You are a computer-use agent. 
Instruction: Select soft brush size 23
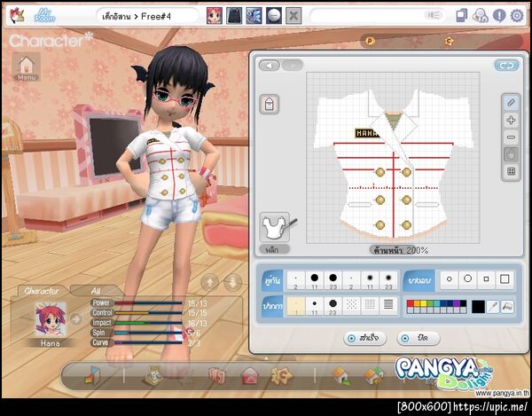point(388,280)
